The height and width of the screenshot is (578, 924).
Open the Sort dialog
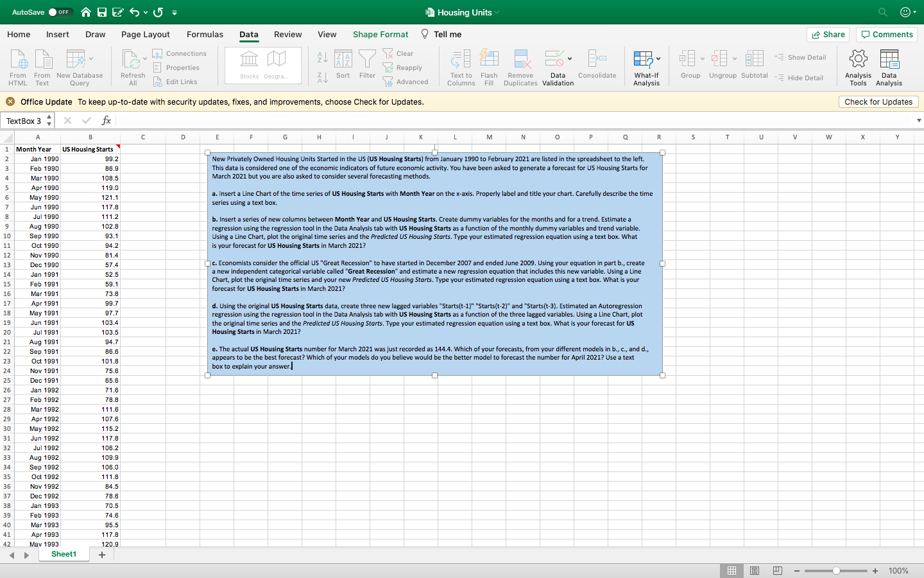(343, 64)
